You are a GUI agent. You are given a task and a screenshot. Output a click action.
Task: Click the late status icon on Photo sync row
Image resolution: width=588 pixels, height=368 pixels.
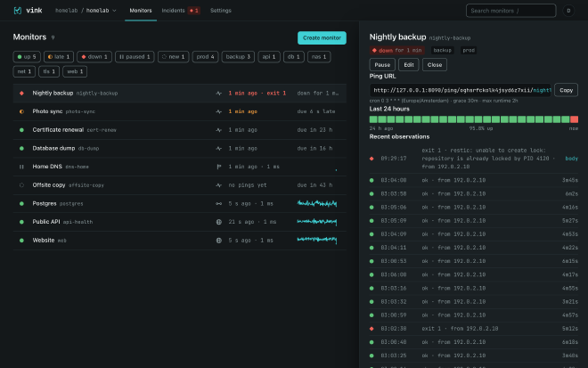point(21,111)
